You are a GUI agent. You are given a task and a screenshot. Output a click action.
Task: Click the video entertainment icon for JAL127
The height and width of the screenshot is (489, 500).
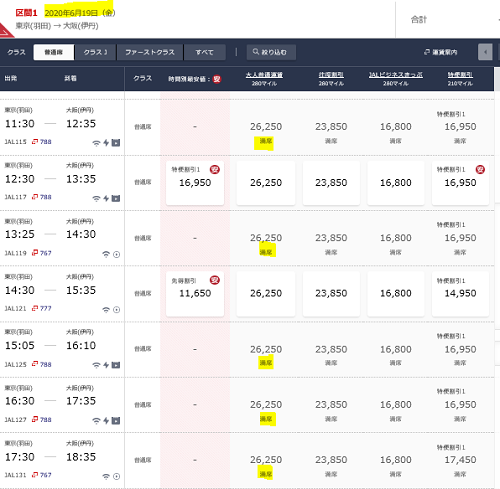pyautogui.click(x=116, y=421)
